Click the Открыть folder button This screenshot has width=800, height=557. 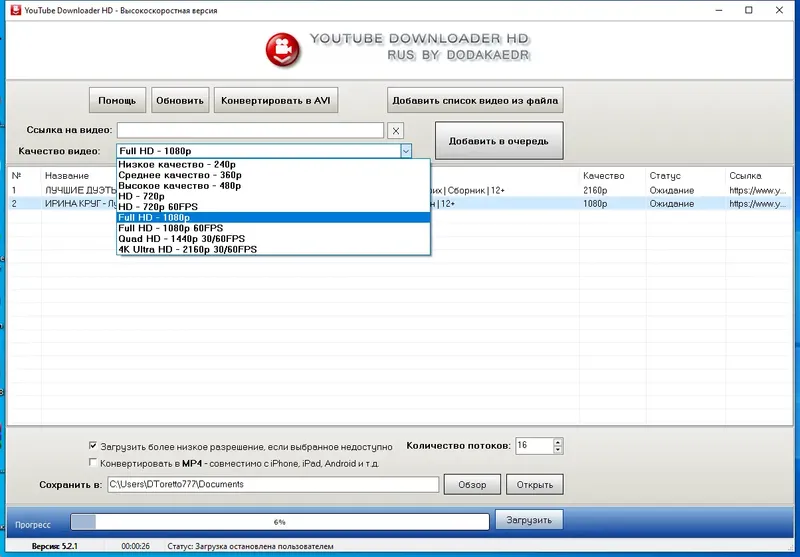click(535, 485)
